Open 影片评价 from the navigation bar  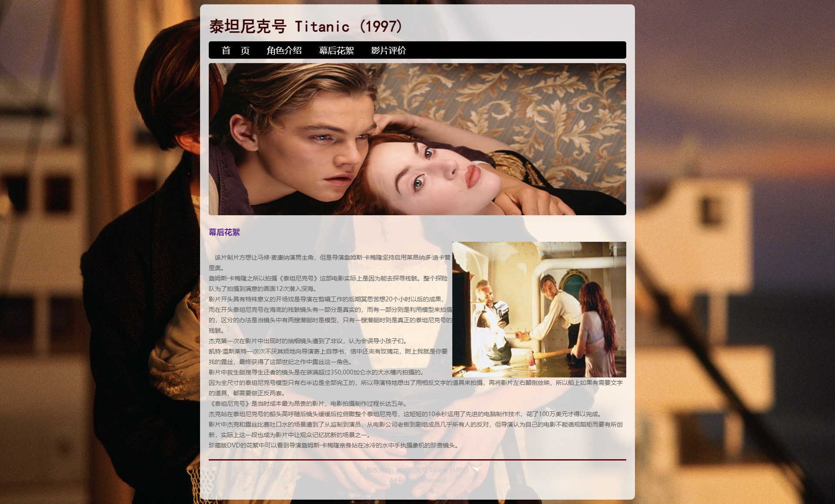388,50
